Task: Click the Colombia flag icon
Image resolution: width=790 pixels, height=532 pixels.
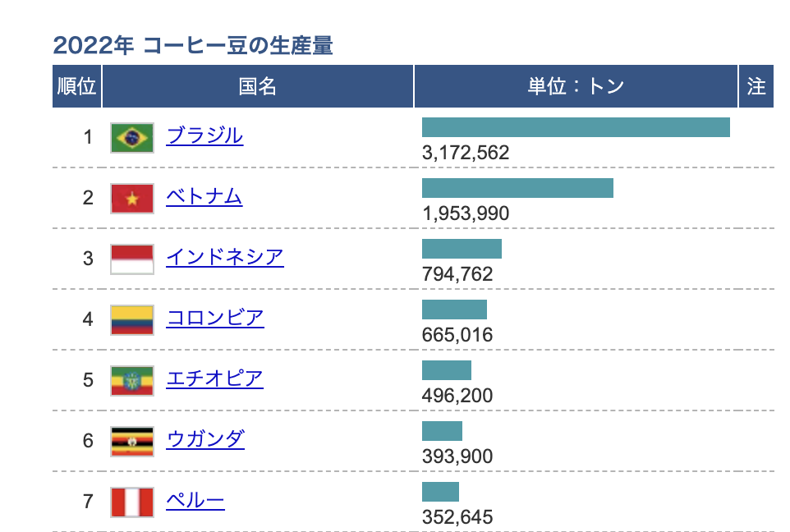Action: pyautogui.click(x=132, y=319)
